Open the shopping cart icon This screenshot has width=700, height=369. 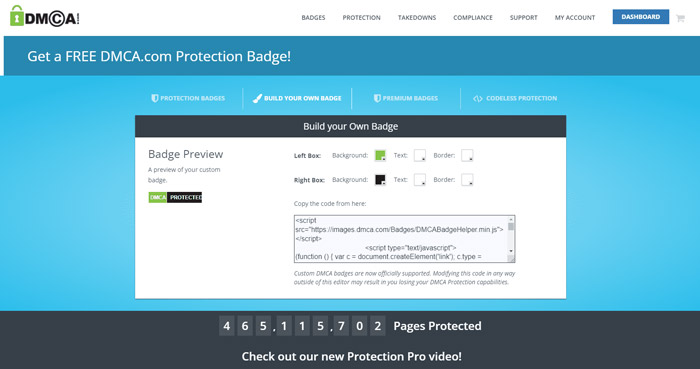click(680, 18)
